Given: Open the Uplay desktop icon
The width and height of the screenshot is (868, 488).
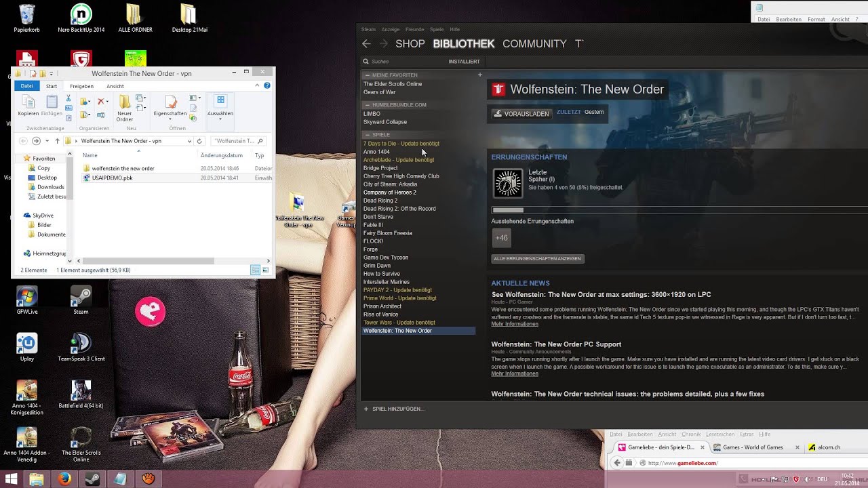Looking at the screenshot, I should (x=27, y=348).
